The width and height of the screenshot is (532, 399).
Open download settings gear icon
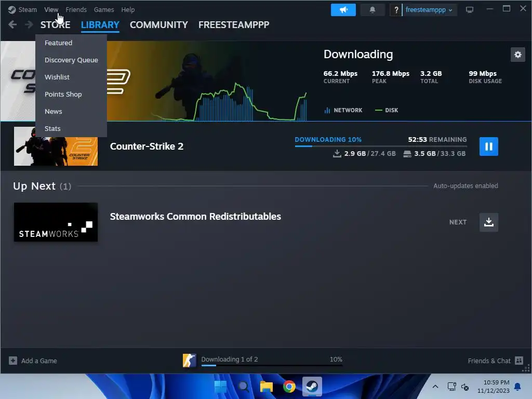518,55
